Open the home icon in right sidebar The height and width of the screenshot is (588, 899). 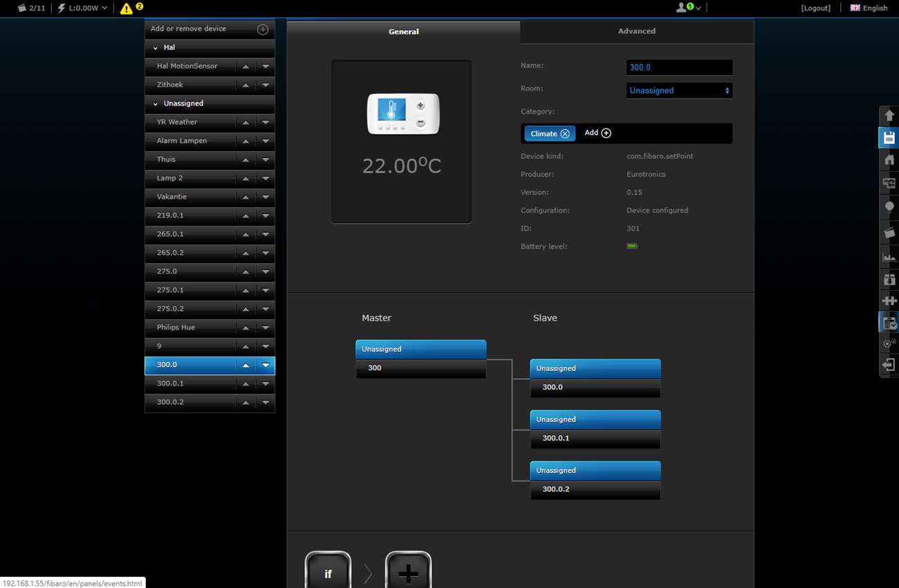889,160
